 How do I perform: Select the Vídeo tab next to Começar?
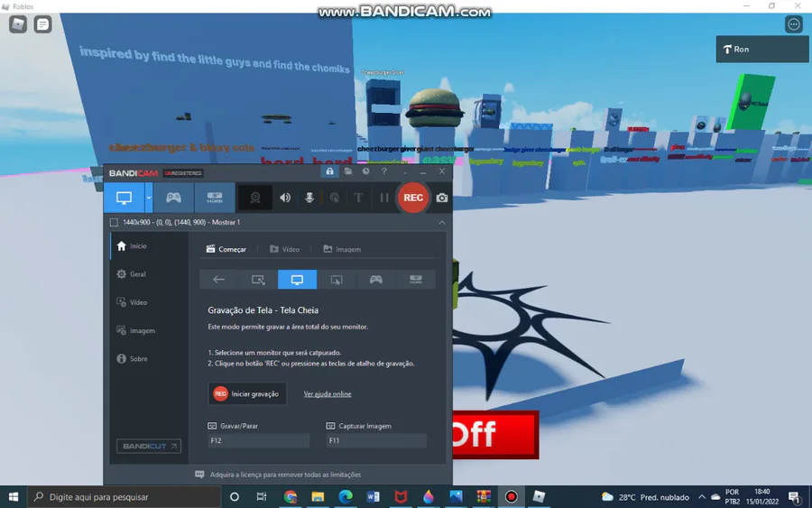click(x=284, y=249)
